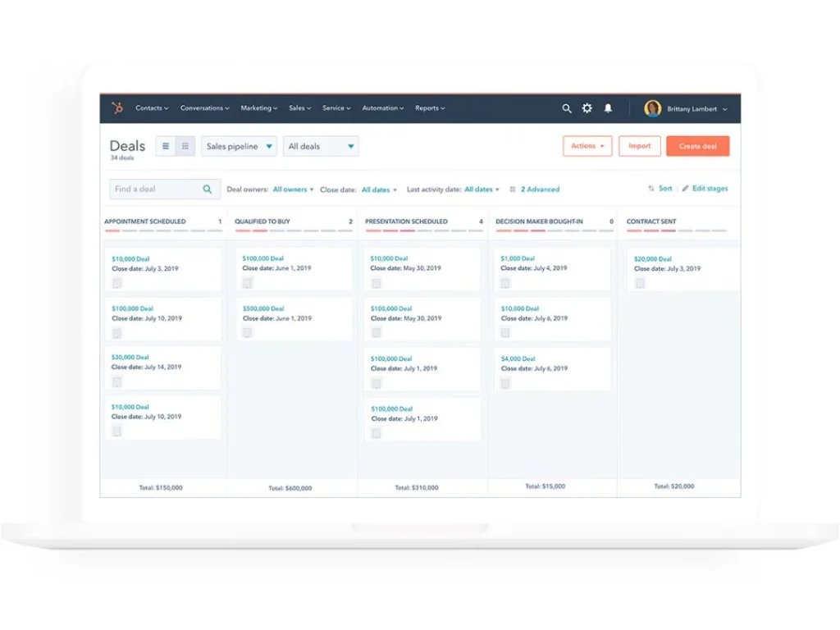Screen dimensions: 840x630
Task: Open Brittany Lambert's profile avatar
Action: click(x=652, y=107)
